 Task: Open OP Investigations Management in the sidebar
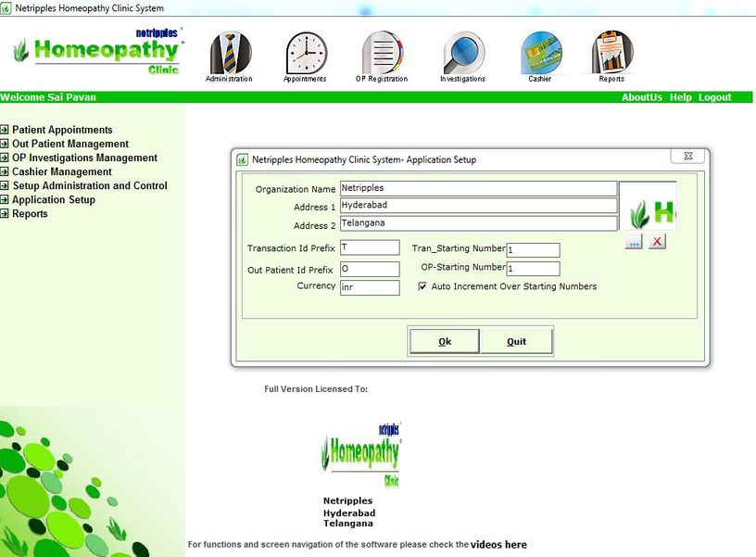coord(85,158)
